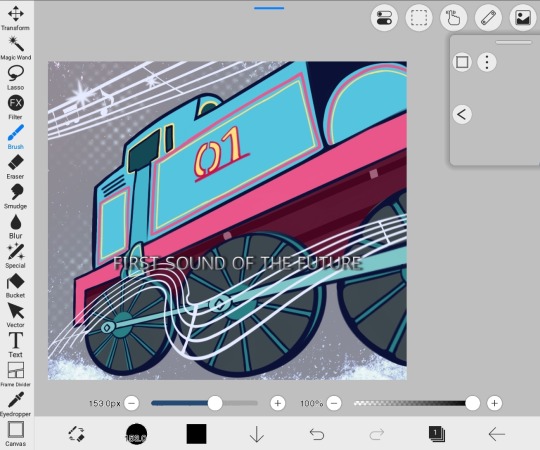Open the selection area dashed-square icon
The image size is (540, 450).
click(x=419, y=18)
